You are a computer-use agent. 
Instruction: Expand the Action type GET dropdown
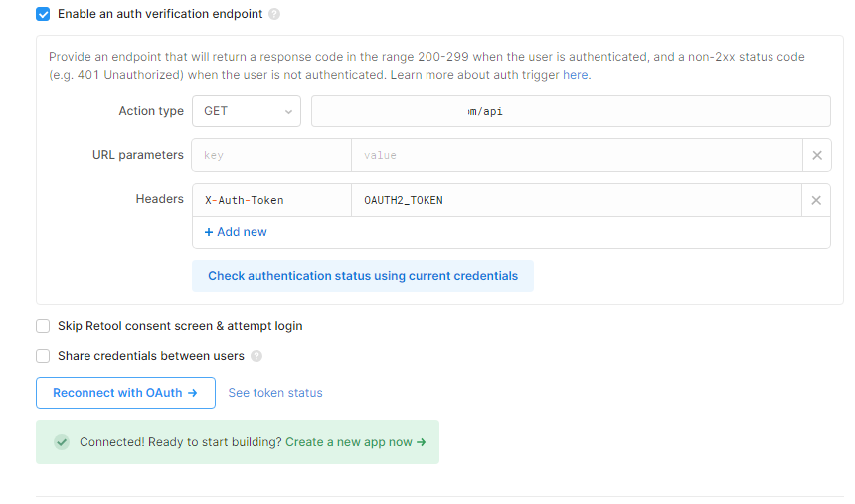[x=247, y=111]
